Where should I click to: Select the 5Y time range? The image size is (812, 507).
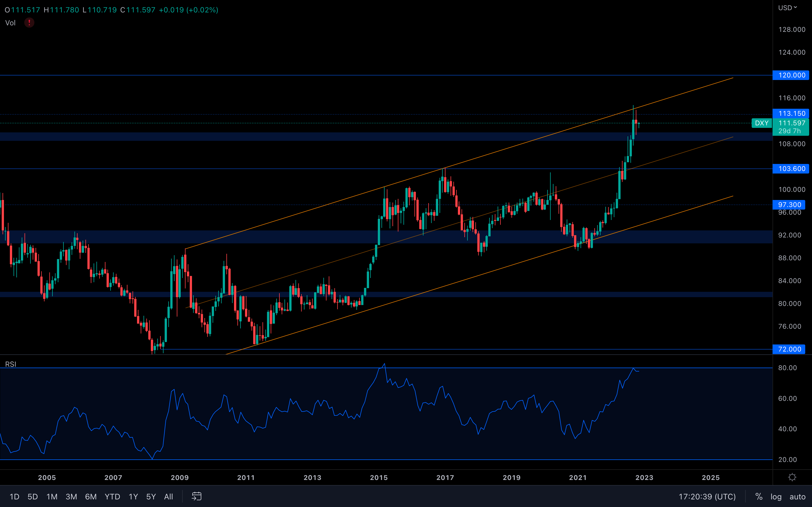tap(151, 497)
